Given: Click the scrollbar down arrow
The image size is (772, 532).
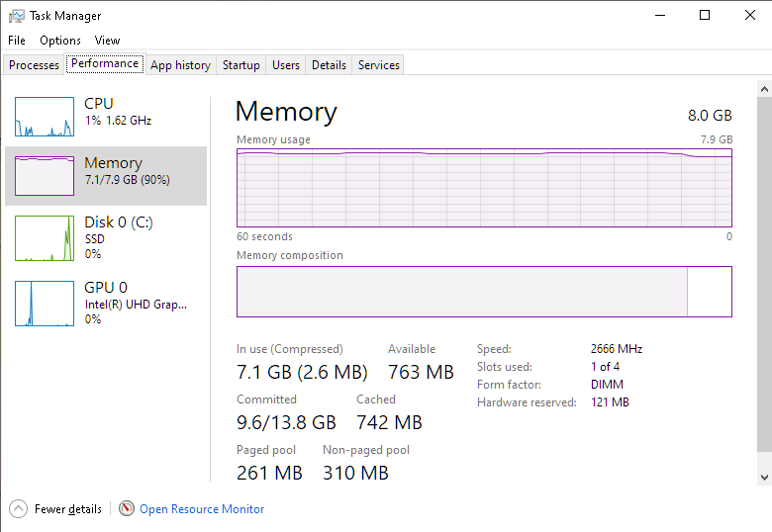Looking at the screenshot, I should [x=764, y=477].
